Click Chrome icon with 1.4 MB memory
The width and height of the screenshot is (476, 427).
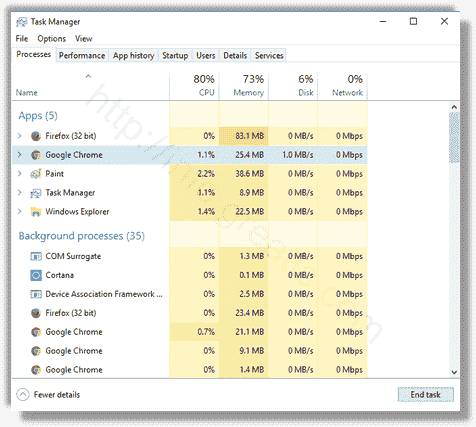(36, 370)
